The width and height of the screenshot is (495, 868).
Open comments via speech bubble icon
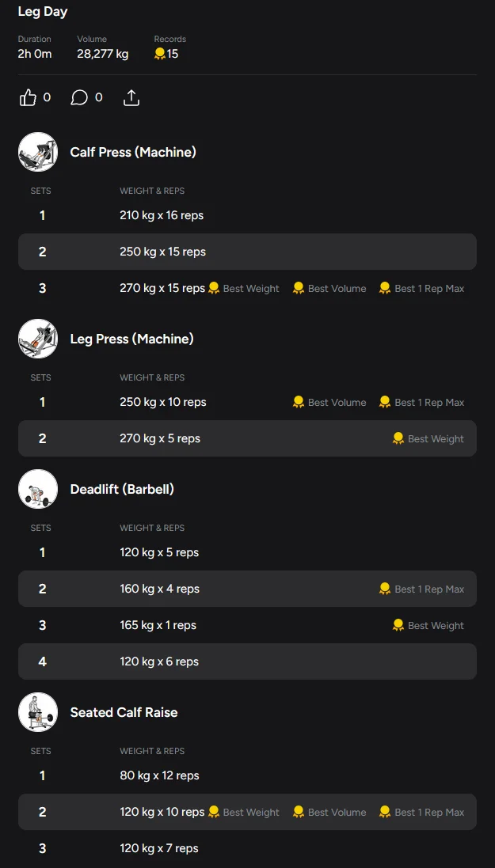coord(79,98)
